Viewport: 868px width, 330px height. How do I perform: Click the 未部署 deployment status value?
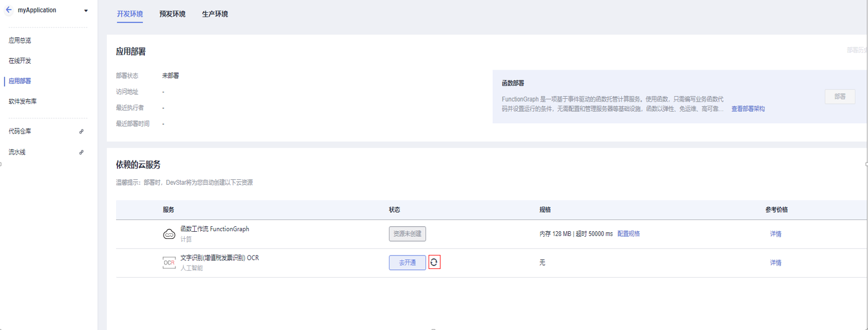(171, 76)
